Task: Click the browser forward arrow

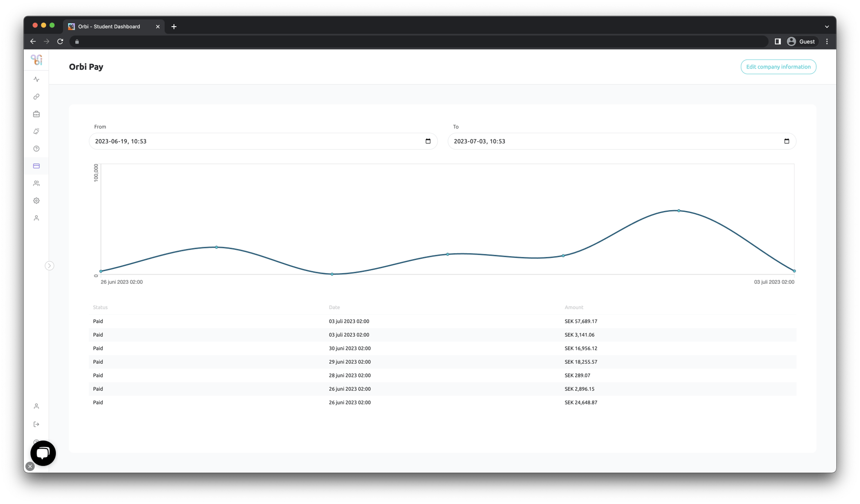Action: pos(46,42)
